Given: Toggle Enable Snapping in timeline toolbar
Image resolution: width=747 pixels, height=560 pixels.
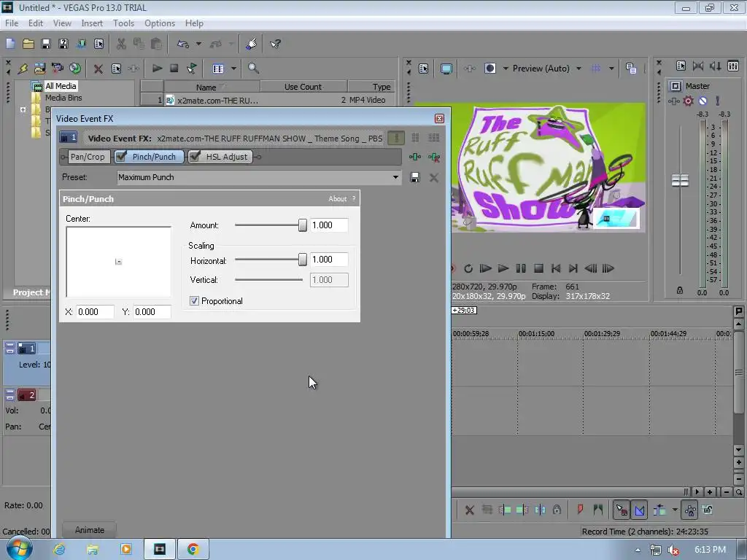Looking at the screenshot, I should tap(622, 510).
